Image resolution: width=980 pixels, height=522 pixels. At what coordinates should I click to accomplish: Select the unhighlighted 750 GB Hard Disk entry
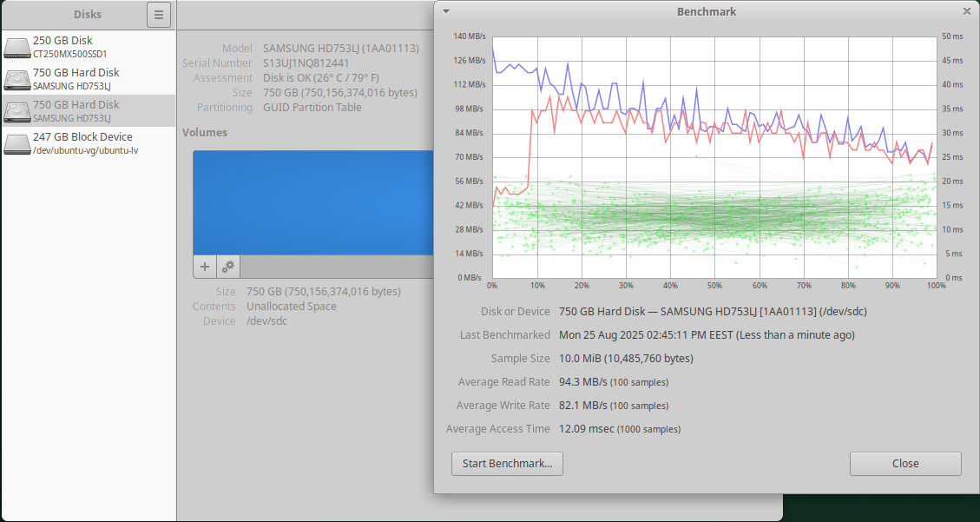89,79
